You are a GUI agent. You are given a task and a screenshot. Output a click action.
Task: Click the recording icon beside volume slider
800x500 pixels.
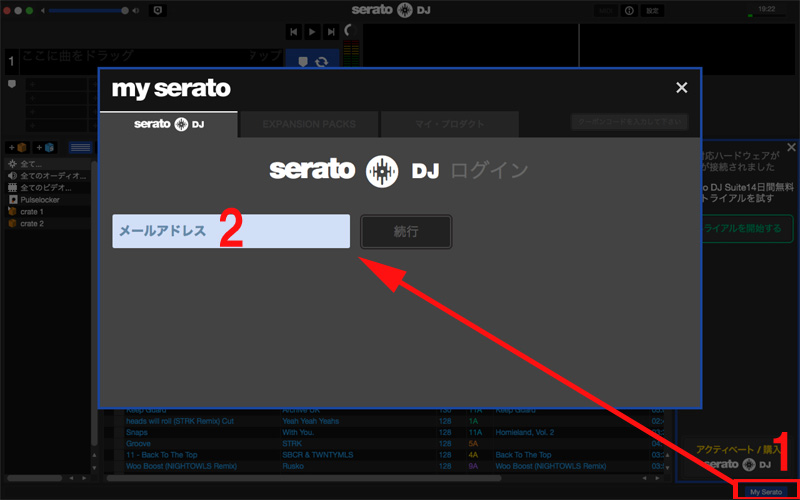pyautogui.click(x=157, y=10)
